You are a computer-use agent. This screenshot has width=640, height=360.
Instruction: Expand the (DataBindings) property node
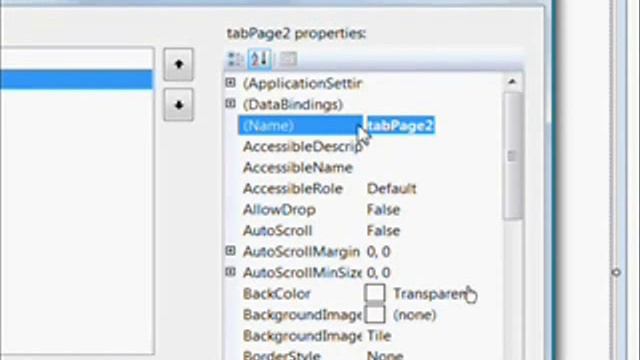[231, 104]
